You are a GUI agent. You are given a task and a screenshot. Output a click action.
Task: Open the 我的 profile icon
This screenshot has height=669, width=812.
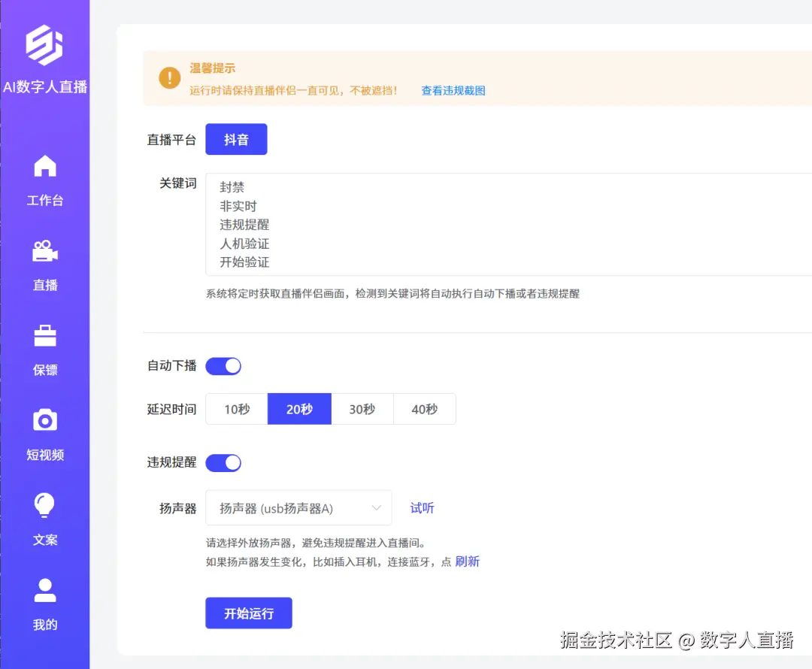(45, 590)
